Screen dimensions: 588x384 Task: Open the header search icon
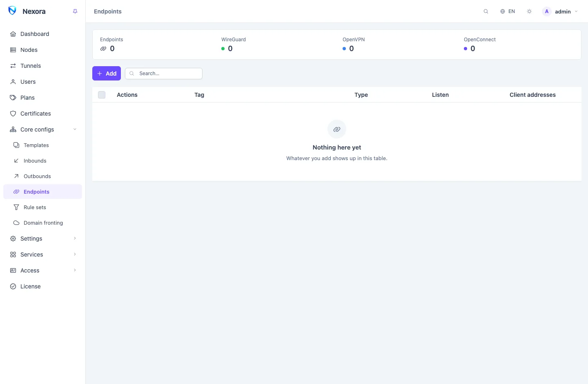[486, 11]
